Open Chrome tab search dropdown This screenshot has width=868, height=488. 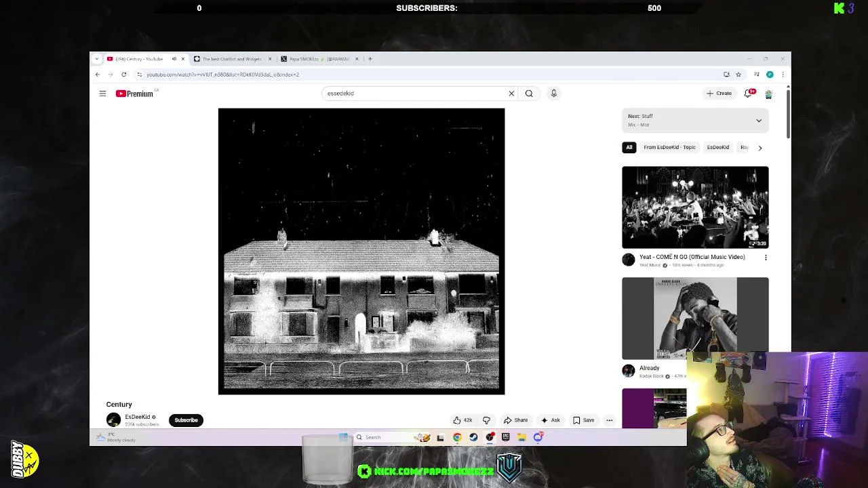point(97,59)
